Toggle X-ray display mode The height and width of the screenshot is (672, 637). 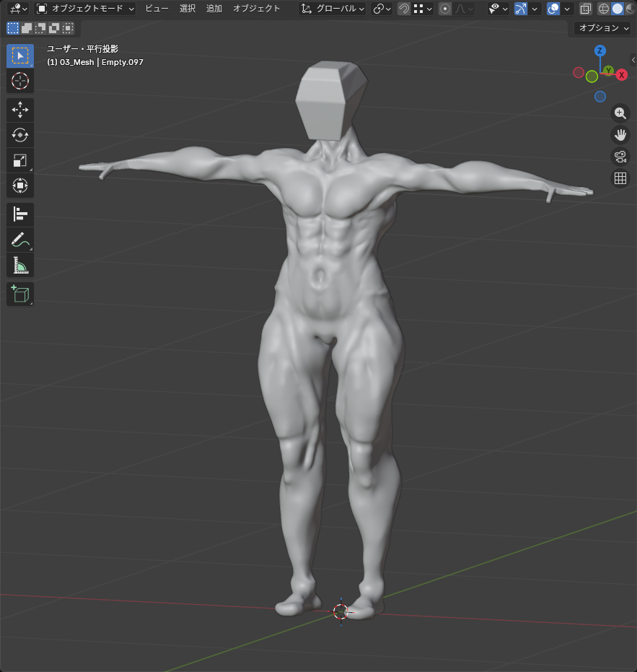[x=585, y=9]
